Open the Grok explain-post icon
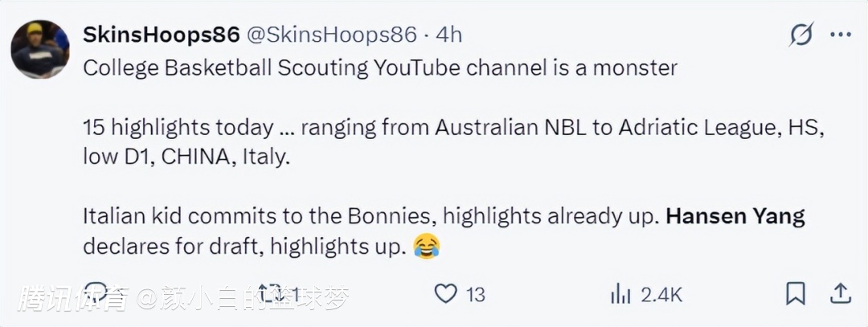This screenshot has height=327, width=868. [x=800, y=35]
